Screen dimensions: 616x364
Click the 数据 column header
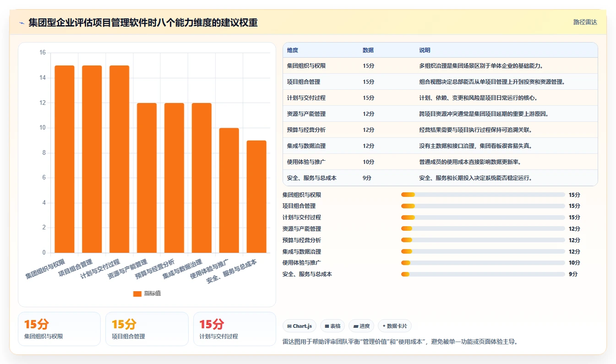tap(368, 50)
